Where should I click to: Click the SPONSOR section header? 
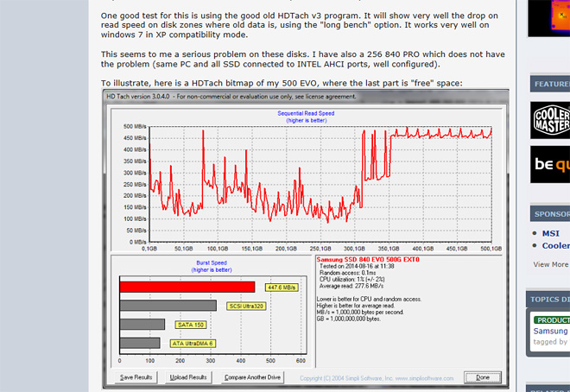coord(550,214)
